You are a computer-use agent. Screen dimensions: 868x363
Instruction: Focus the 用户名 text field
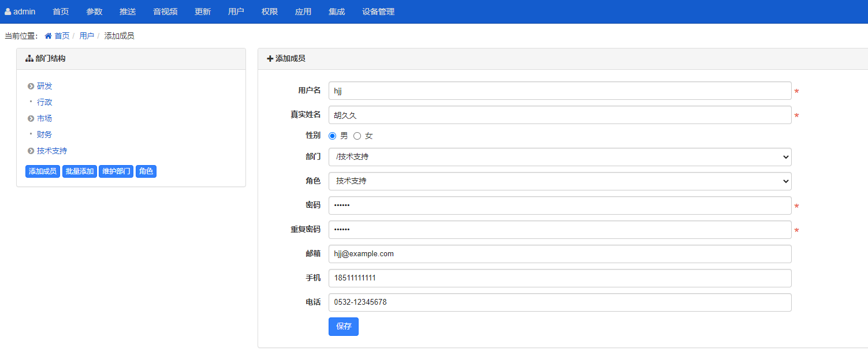(560, 91)
